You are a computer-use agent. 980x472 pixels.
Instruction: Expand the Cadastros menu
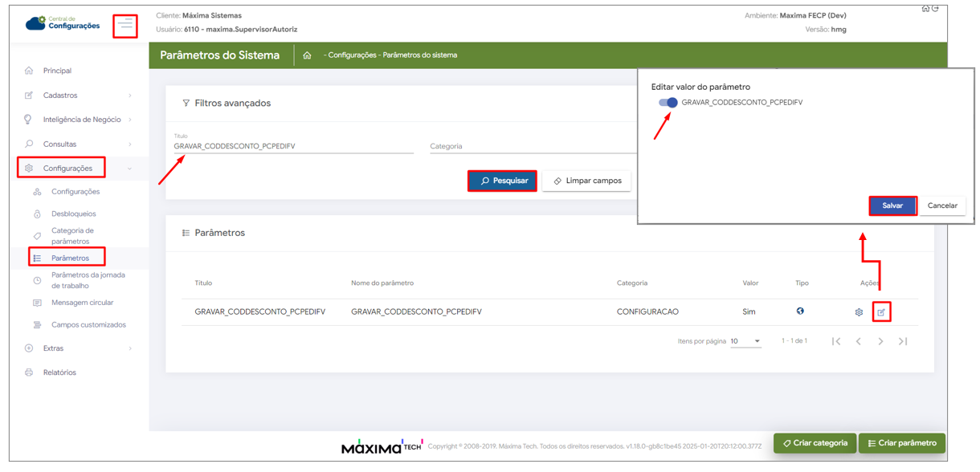[79, 96]
